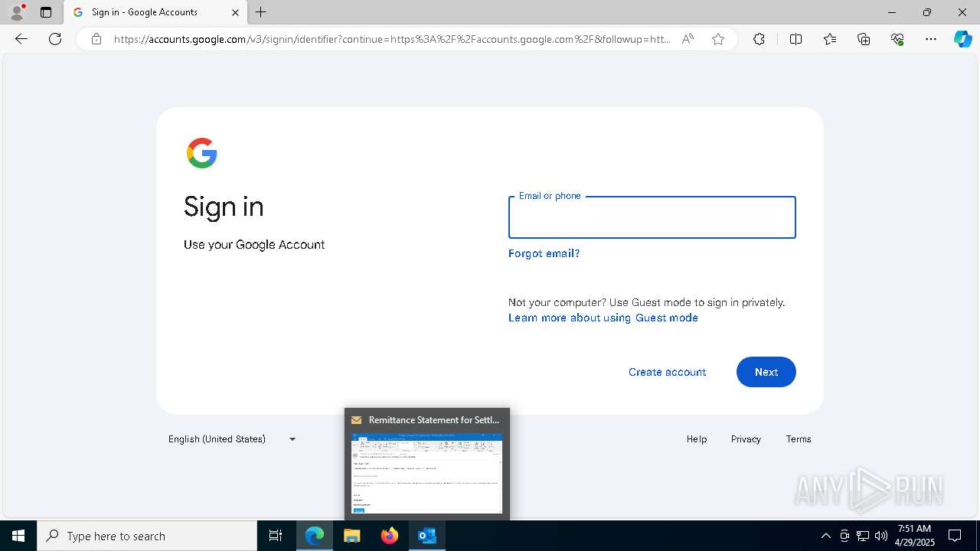
Task: Expand the English (United States) language dropdown
Action: pyautogui.click(x=232, y=439)
